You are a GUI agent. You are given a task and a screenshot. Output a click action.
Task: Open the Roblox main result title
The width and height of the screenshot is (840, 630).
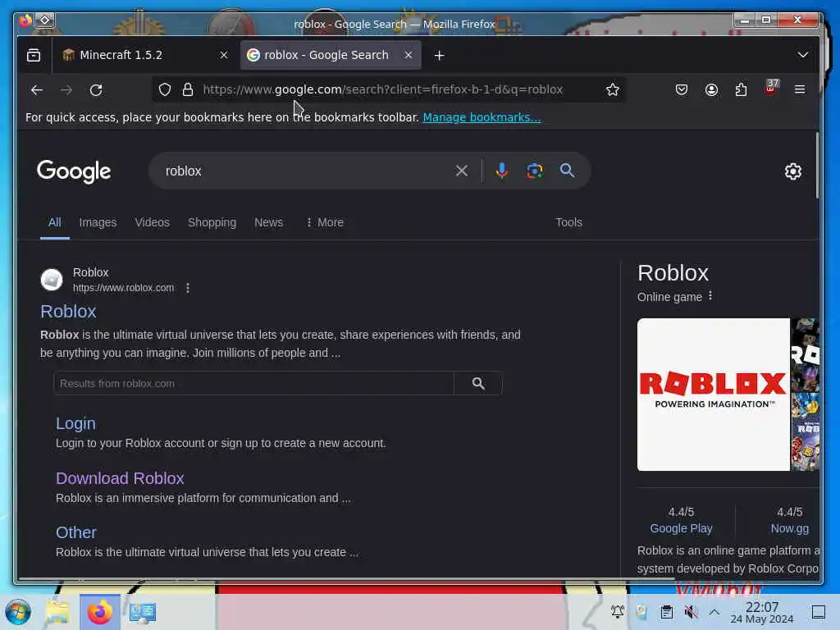(68, 311)
